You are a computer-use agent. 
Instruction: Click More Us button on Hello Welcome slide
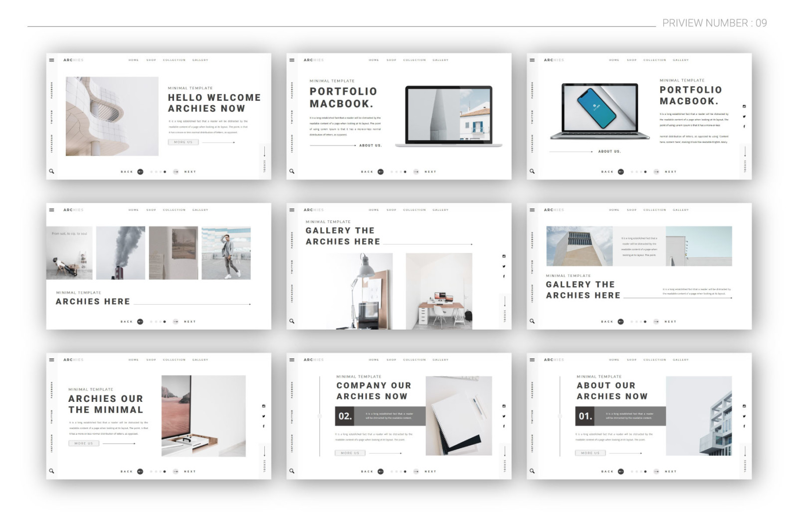(183, 142)
